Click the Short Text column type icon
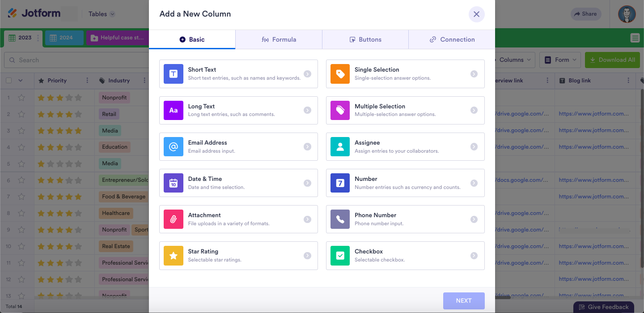Image resolution: width=644 pixels, height=313 pixels. (174, 74)
